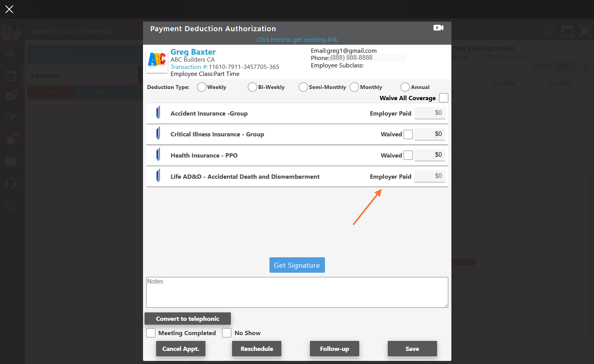Click the paperclip icon beside Critical Illness Insurance
Image resolution: width=594 pixels, height=364 pixels.
click(x=158, y=134)
